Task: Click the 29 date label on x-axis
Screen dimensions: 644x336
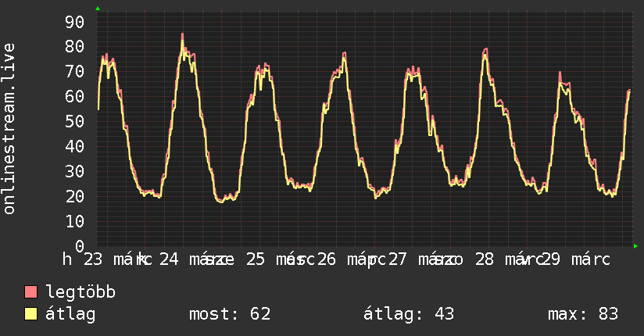Action: [550, 259]
